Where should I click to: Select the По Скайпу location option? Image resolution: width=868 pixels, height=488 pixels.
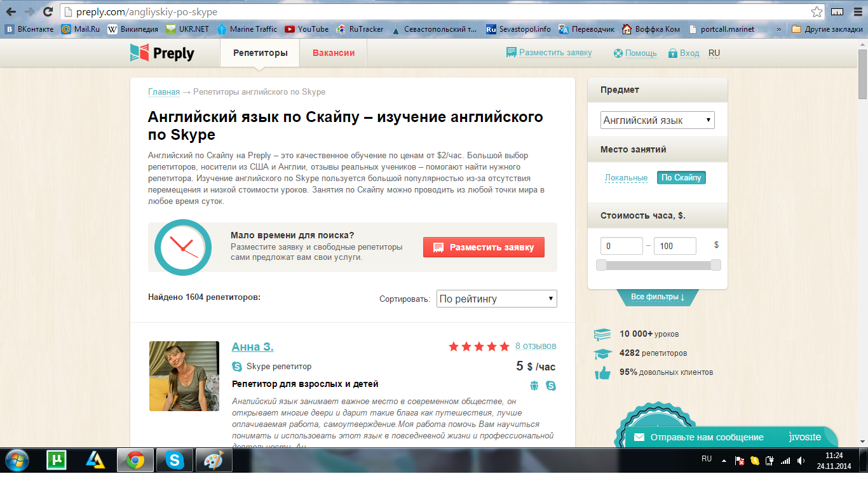click(x=681, y=178)
